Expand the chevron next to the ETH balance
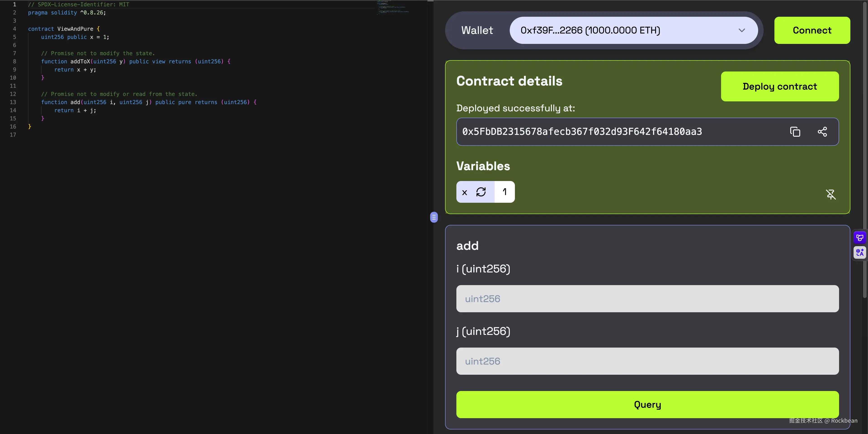 [742, 30]
